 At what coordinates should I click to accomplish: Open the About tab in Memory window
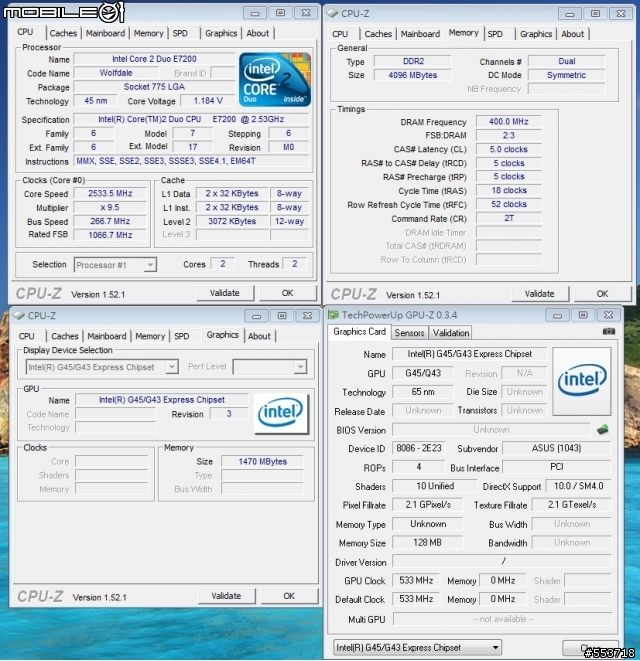tap(572, 34)
